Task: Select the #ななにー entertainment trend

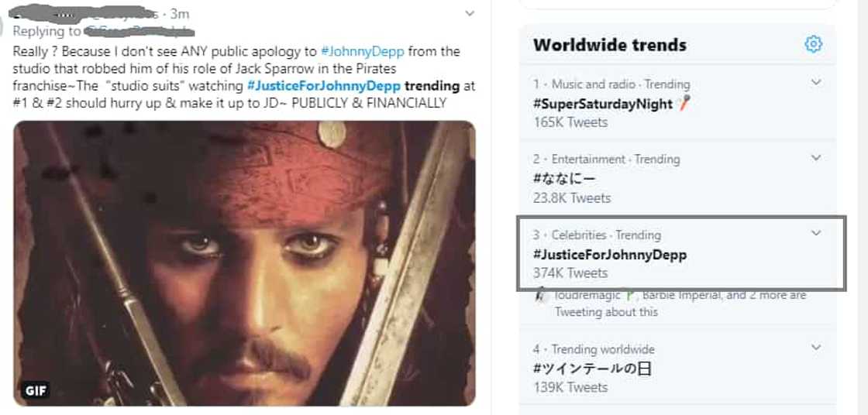Action: (567, 179)
